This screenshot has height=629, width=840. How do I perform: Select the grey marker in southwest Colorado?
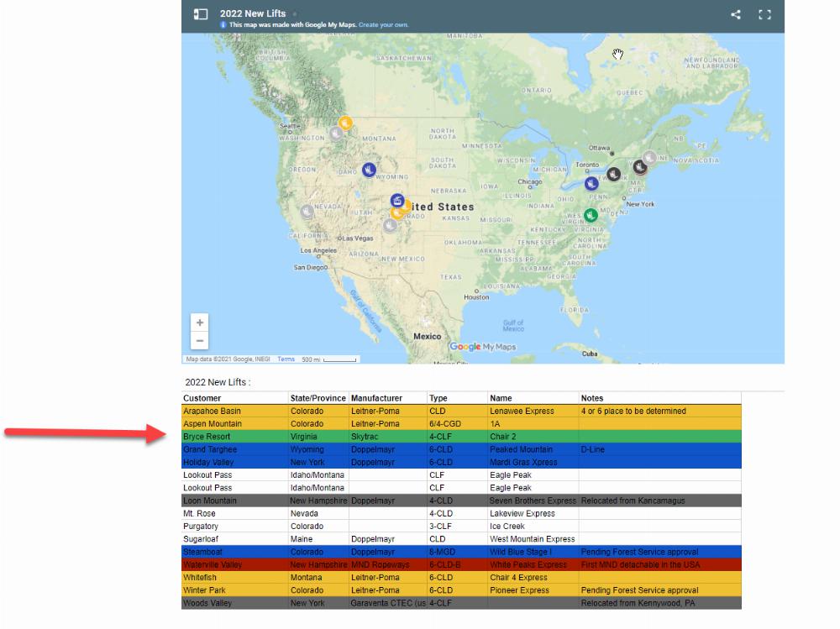[x=390, y=225]
